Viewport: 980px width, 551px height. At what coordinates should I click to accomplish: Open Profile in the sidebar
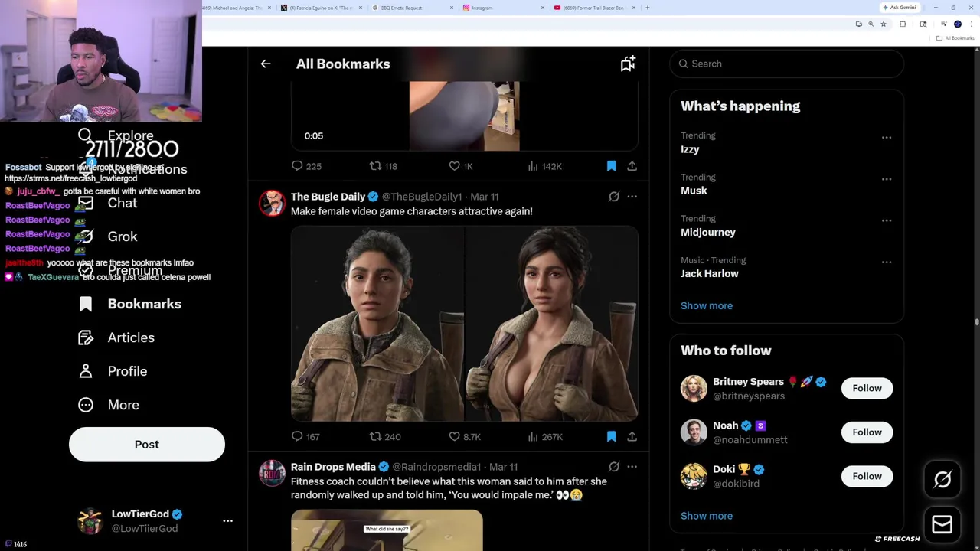click(113, 371)
